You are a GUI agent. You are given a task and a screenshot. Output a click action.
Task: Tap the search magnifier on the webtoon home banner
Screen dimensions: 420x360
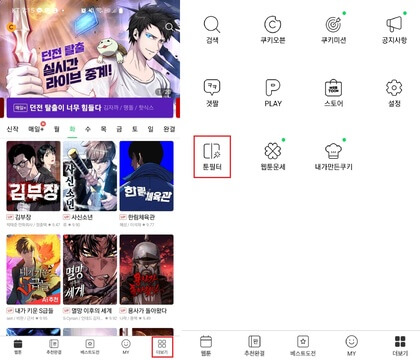click(169, 27)
